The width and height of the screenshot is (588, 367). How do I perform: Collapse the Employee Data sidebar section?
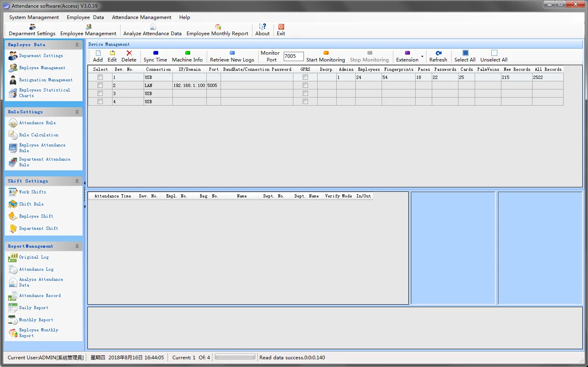[x=77, y=45]
